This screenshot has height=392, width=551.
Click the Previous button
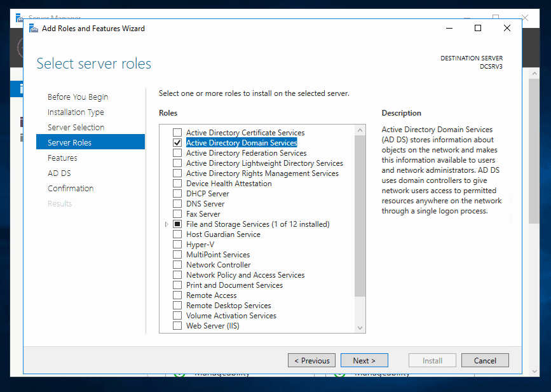click(x=311, y=360)
